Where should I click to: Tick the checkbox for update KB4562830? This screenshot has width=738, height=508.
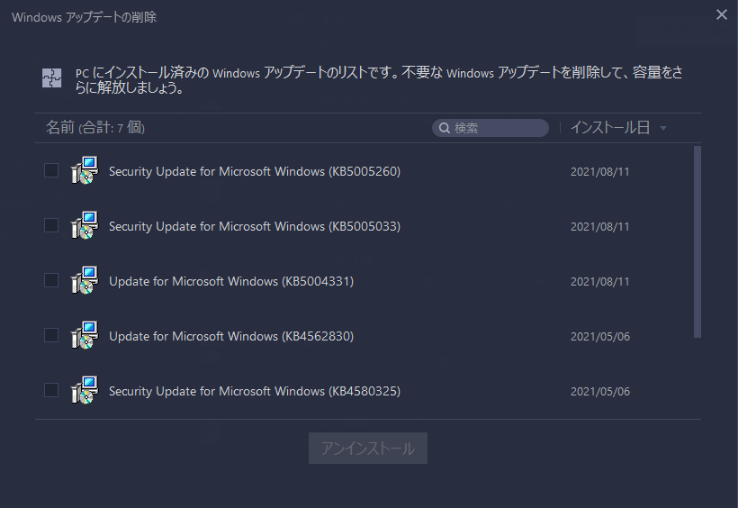click(51, 336)
